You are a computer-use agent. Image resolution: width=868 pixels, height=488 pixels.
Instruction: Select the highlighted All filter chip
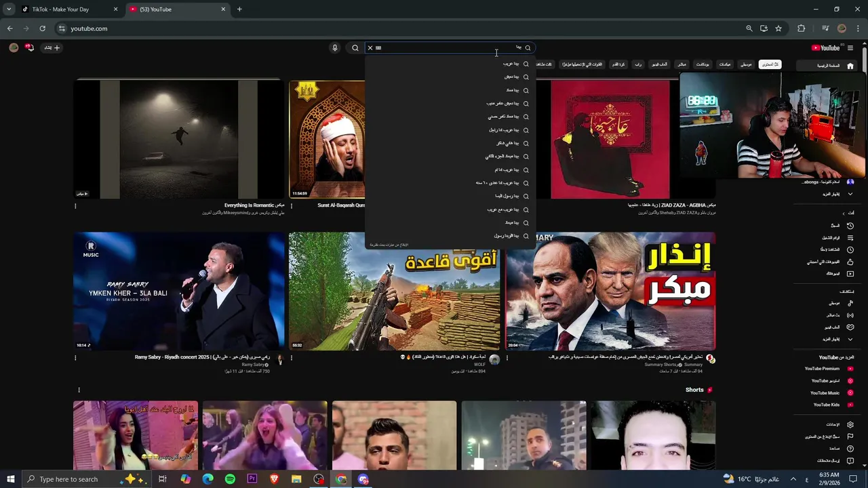(770, 64)
